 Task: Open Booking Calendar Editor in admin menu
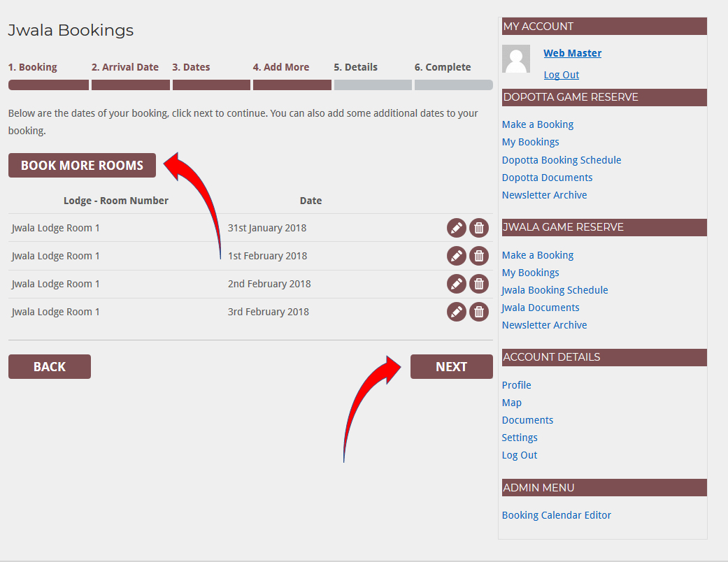click(x=556, y=515)
